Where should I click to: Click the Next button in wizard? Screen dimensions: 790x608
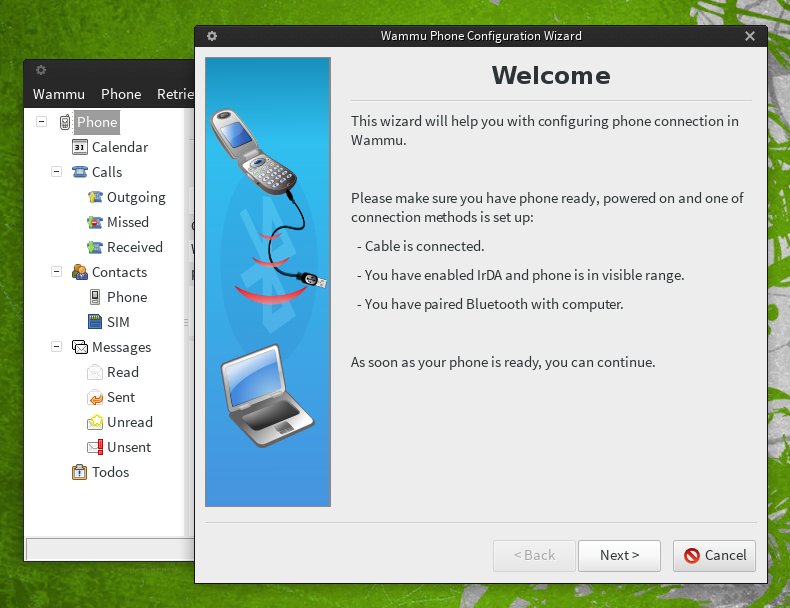click(619, 555)
